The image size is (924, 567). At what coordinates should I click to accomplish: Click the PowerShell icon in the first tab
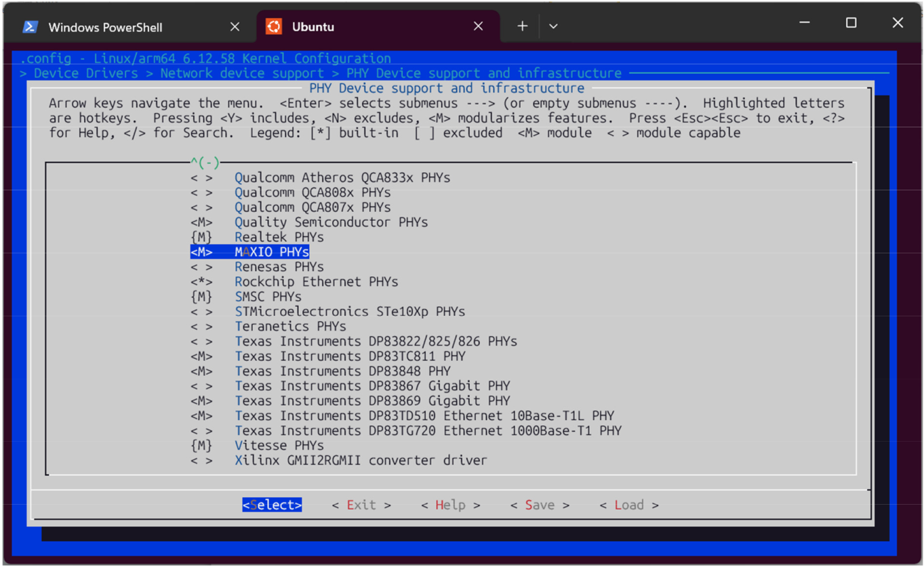[x=30, y=27]
